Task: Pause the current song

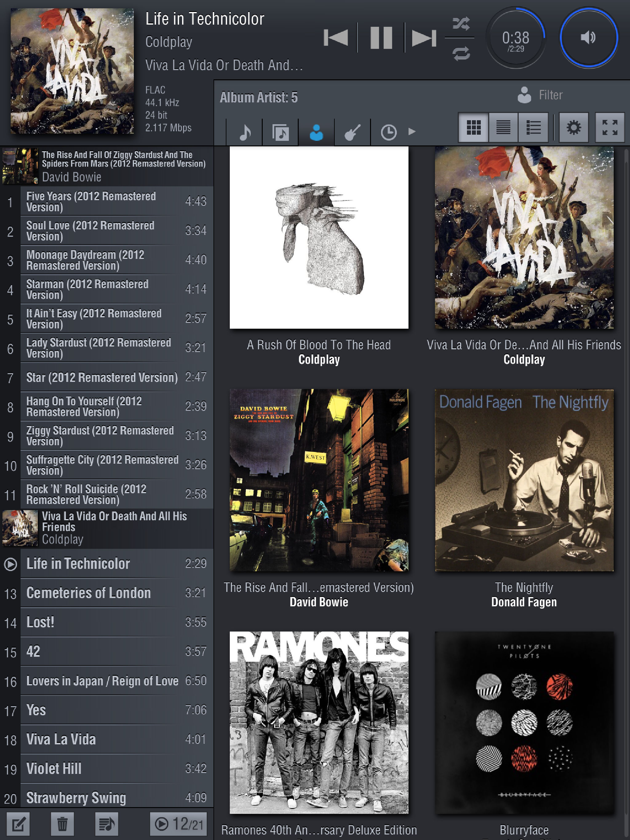Action: coord(381,38)
